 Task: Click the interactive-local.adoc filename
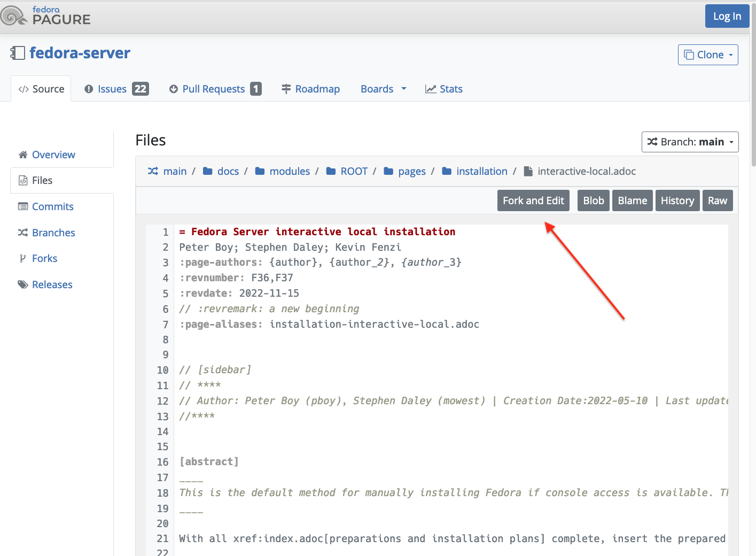[587, 171]
